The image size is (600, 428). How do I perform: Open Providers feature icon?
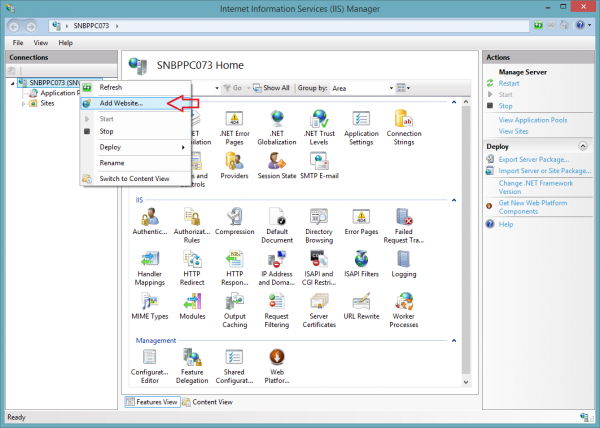(234, 166)
